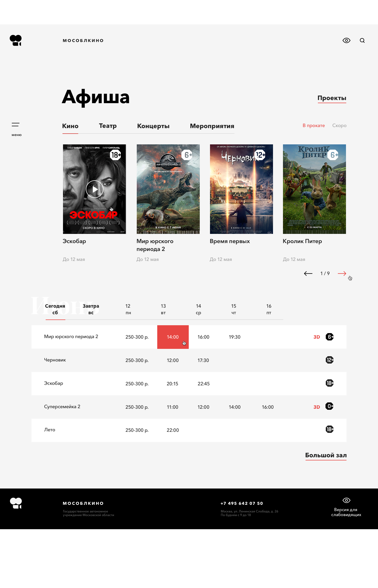
Task: Book the 22:45 Эскобар session
Action: (204, 384)
